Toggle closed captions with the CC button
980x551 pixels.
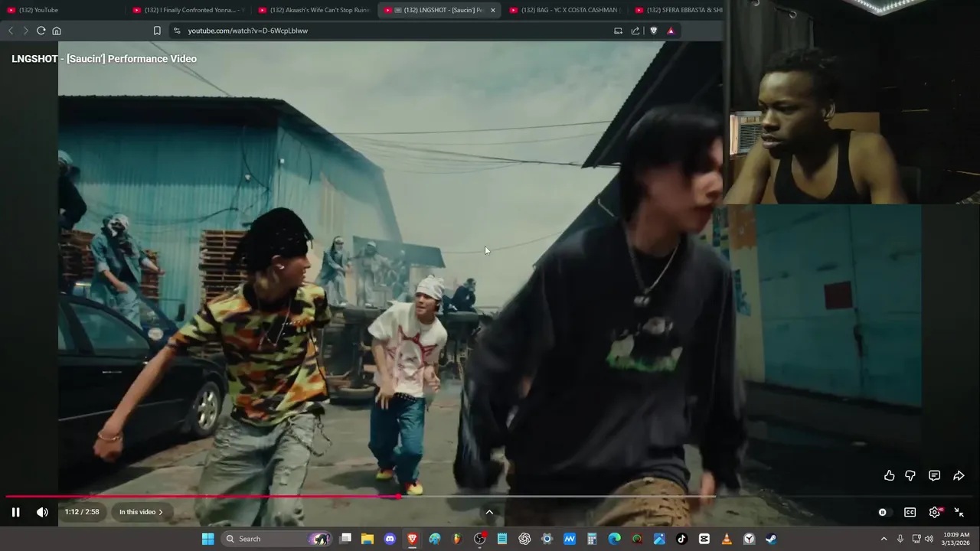tap(910, 512)
